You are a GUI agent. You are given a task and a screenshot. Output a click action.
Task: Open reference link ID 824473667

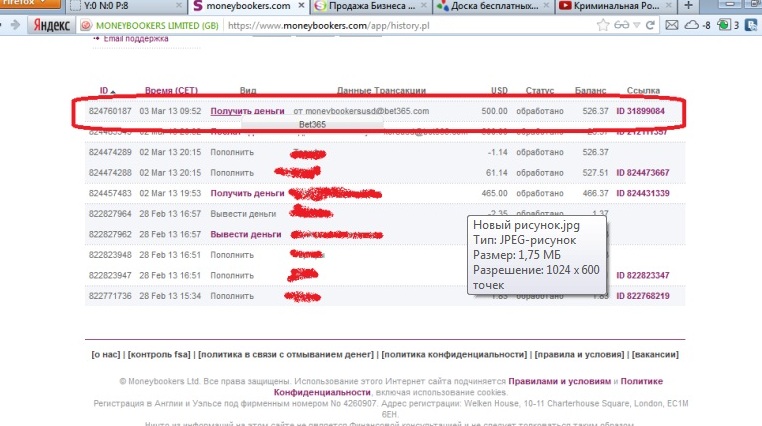point(642,172)
